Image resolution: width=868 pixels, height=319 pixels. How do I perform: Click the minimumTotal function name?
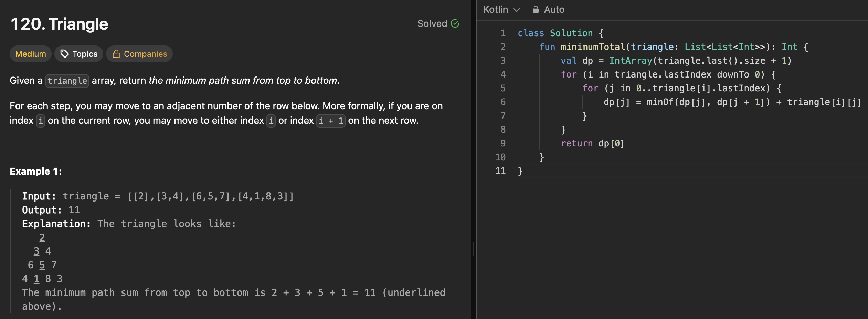pyautogui.click(x=593, y=47)
